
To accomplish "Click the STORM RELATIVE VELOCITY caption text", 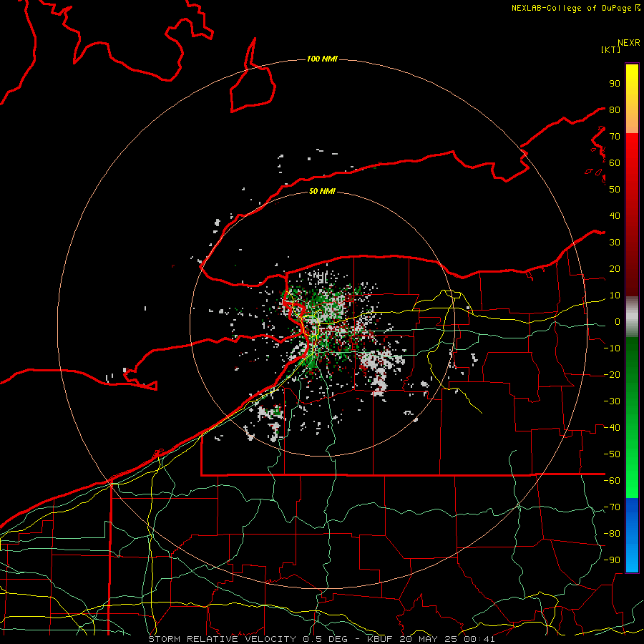I will (x=221, y=639).
